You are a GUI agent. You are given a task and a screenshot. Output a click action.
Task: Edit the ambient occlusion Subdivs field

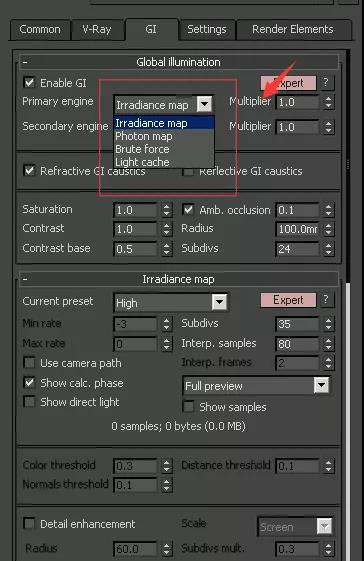pyautogui.click(x=297, y=249)
